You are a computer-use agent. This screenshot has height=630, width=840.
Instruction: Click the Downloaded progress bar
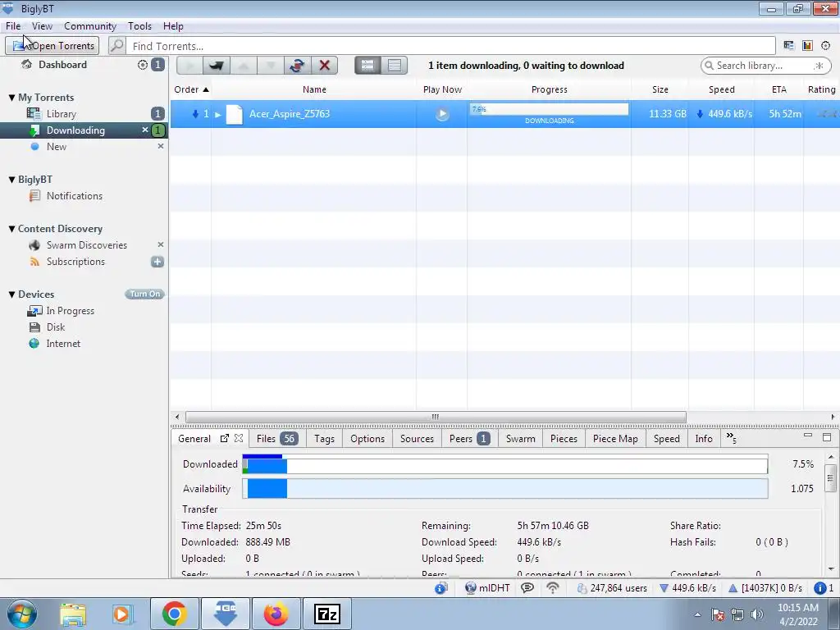505,464
